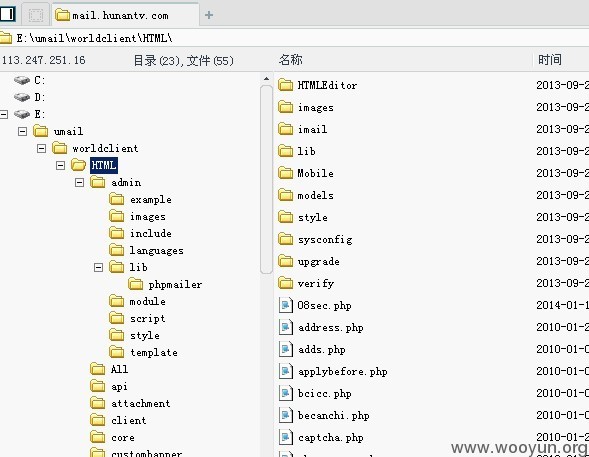Select the E: drive icon

point(22,114)
